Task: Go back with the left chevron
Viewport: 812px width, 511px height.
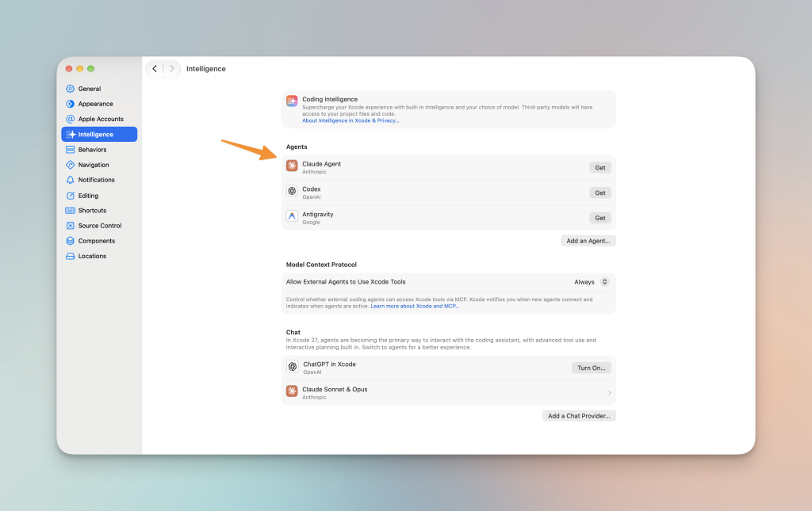Action: tap(155, 69)
